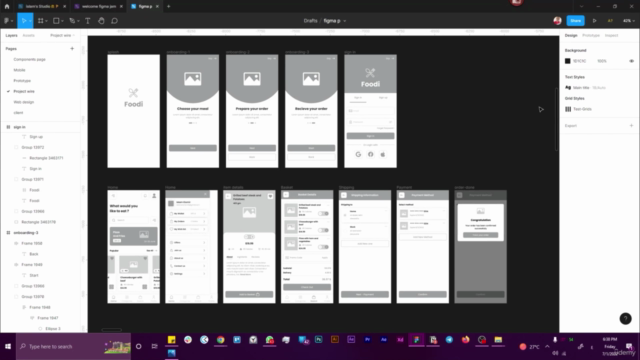Switch to the Layers tab
This screenshot has height=360, width=640.
(x=11, y=36)
